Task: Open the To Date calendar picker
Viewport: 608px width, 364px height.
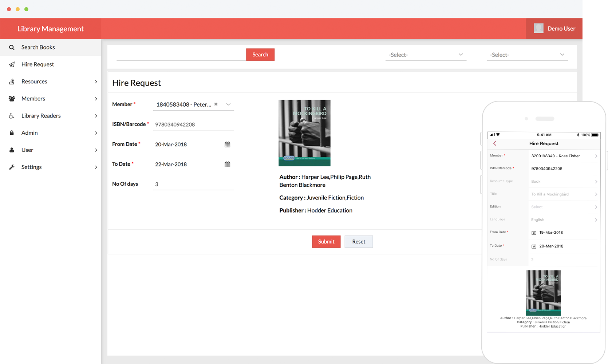Action: (227, 165)
